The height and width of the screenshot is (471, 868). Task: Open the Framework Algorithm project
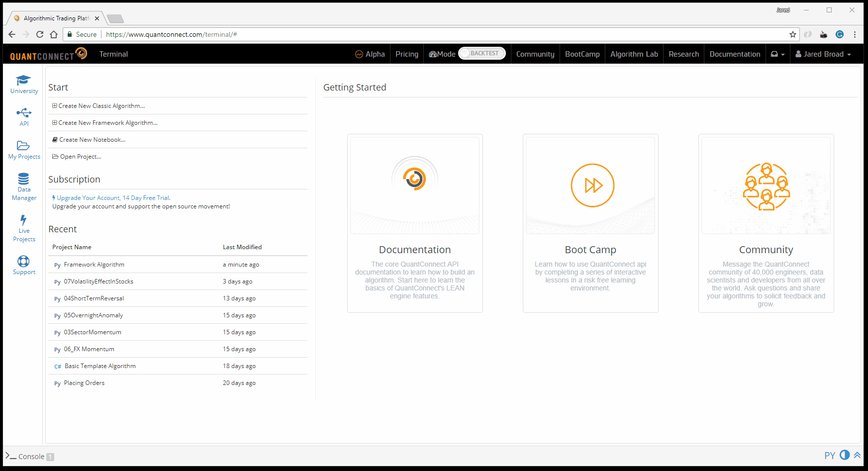point(94,265)
